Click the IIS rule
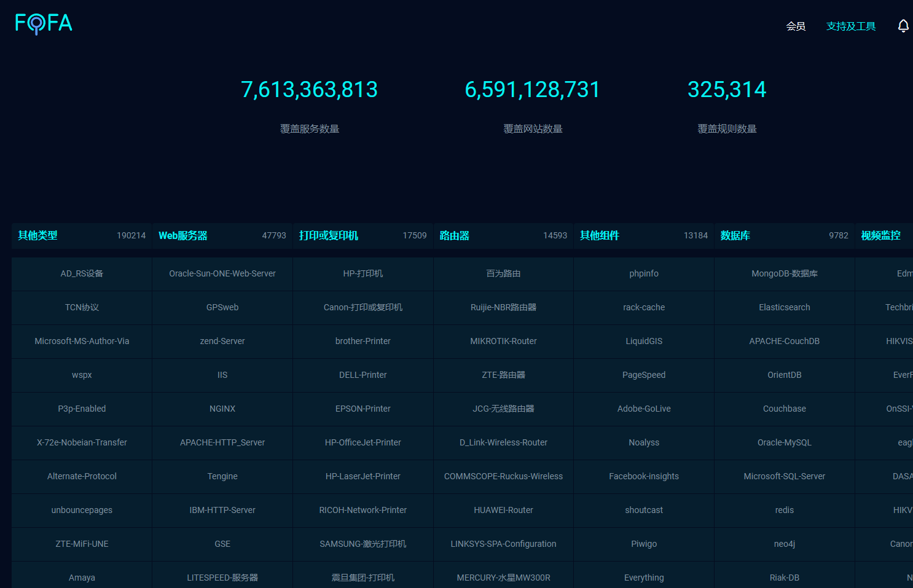913x588 pixels. point(222,375)
